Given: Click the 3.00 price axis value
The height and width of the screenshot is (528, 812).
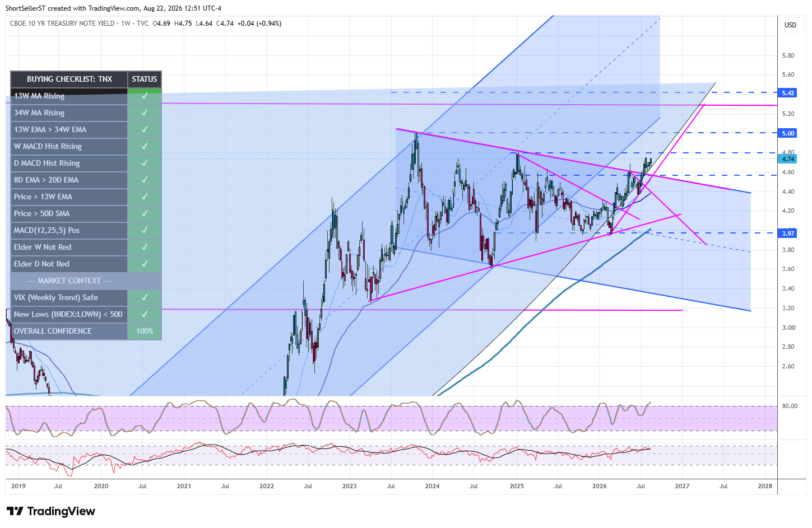Looking at the screenshot, I should (x=788, y=328).
